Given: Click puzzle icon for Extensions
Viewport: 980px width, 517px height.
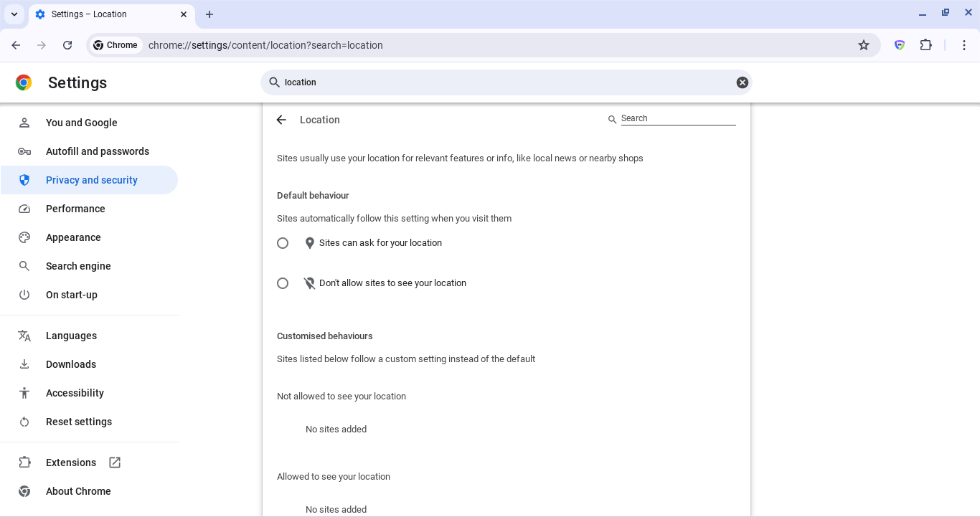Looking at the screenshot, I should (x=24, y=463).
